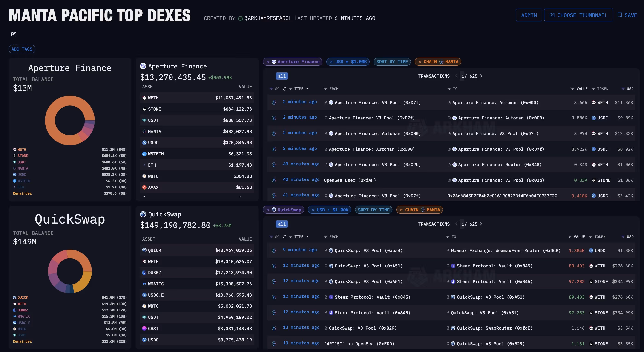Remove the Aperture Finance filter chip
This screenshot has width=644, height=352.
(x=268, y=62)
